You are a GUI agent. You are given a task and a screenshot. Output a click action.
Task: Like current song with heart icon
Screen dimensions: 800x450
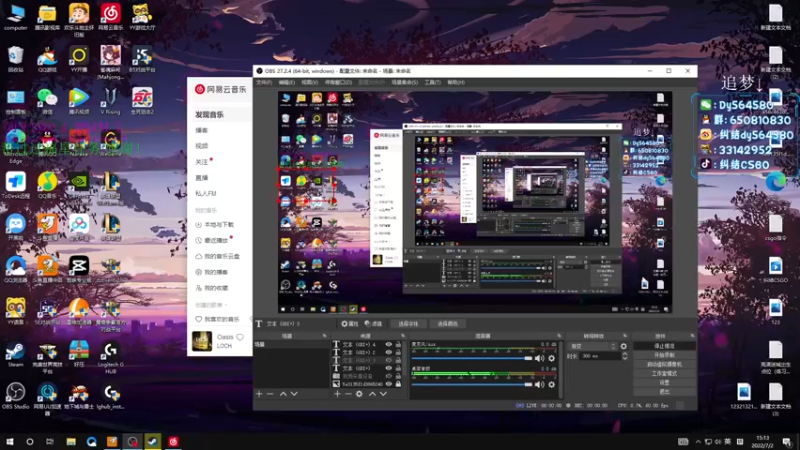(240, 337)
